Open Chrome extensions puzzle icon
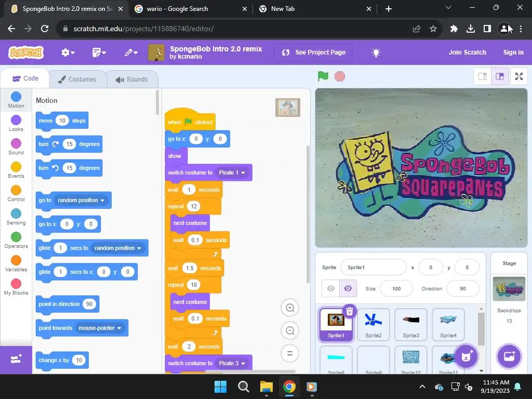 tap(454, 29)
